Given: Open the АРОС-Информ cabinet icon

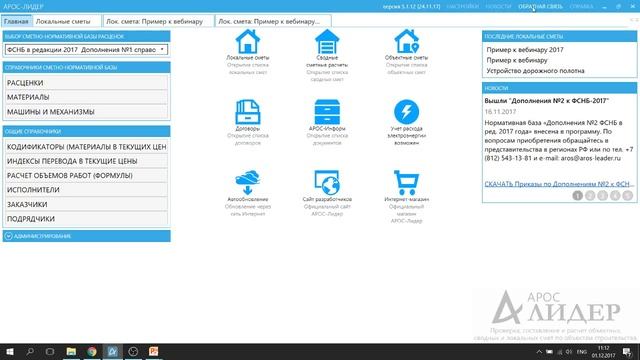Looking at the screenshot, I should (327, 112).
